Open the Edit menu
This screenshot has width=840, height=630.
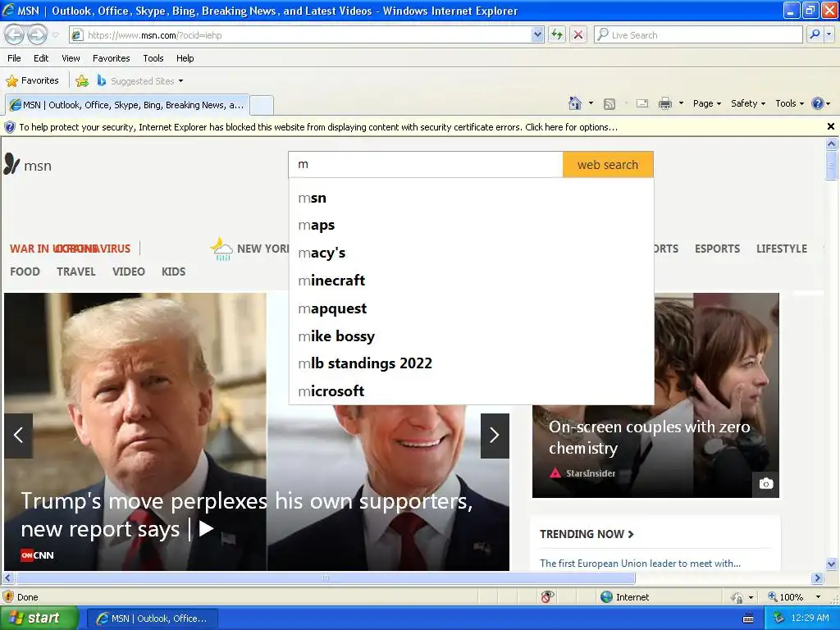click(41, 58)
